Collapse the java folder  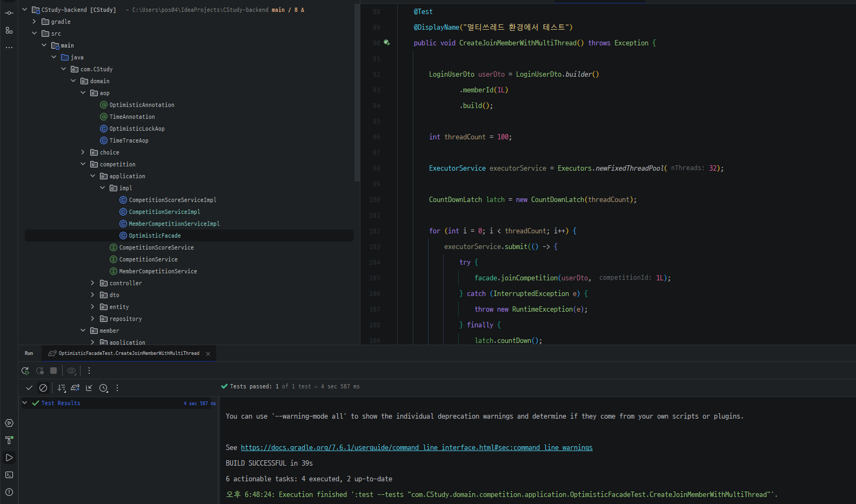(54, 57)
